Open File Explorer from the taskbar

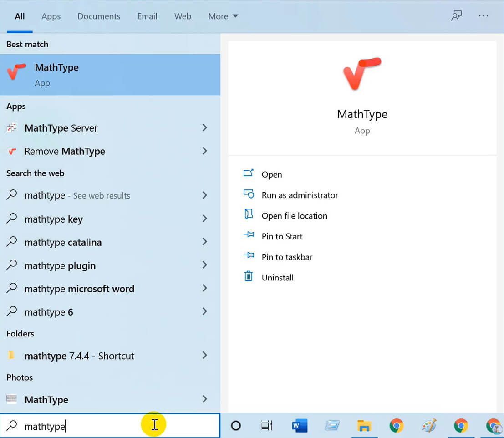(364, 425)
